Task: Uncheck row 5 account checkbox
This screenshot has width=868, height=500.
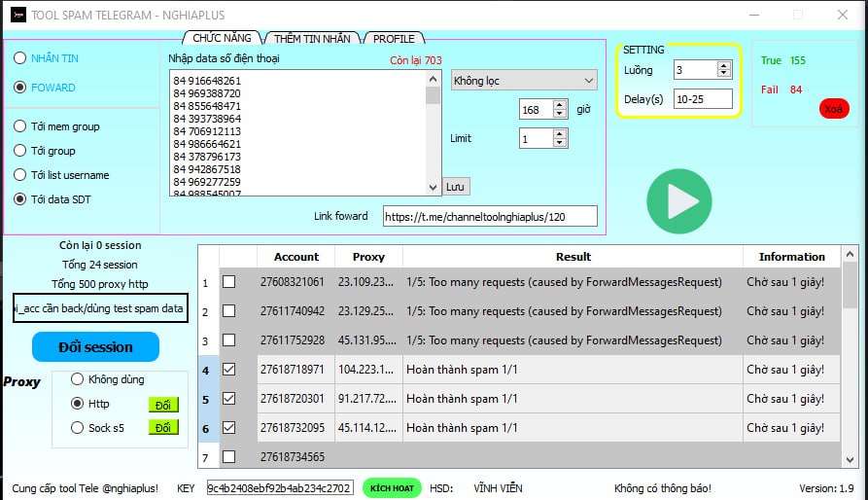Action: (x=228, y=399)
